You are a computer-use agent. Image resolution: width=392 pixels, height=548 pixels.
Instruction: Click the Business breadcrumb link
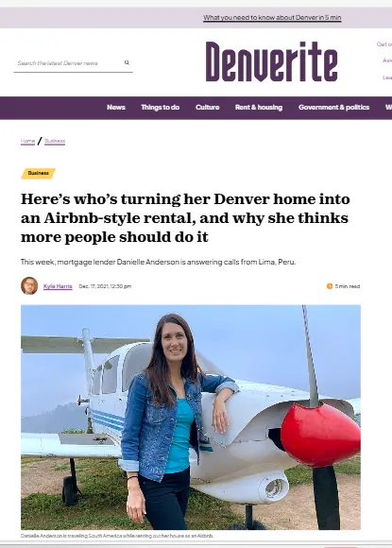tap(55, 141)
